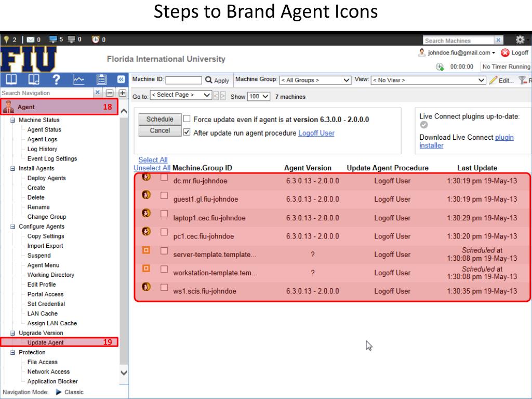Click the clipboard notes icon

click(101, 79)
